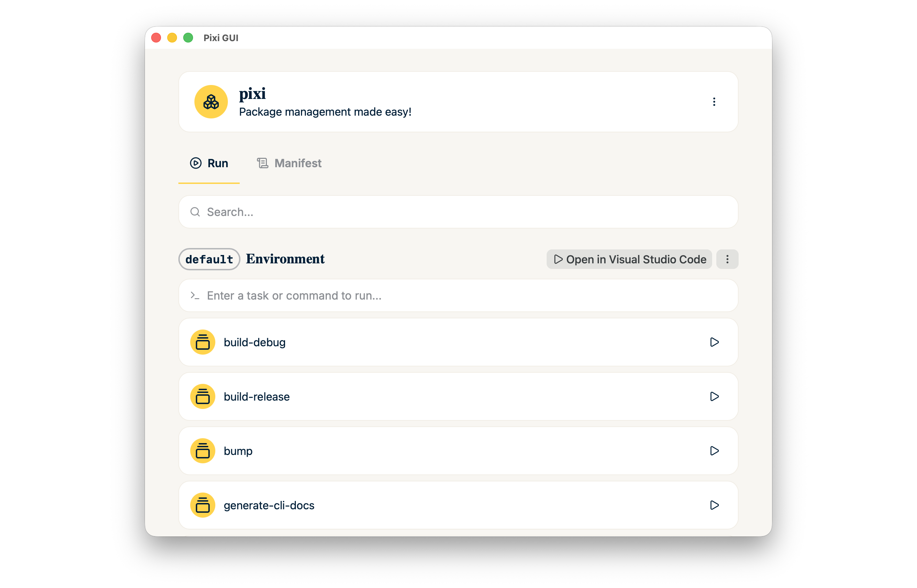Select the default environment badge

[209, 259]
